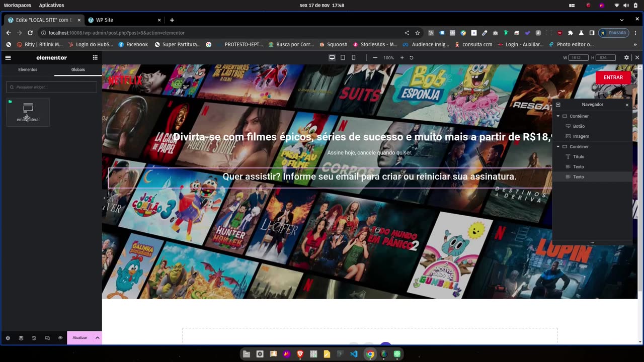Preview changes with the eye icon
Image resolution: width=644 pixels, height=362 pixels.
click(x=60, y=338)
